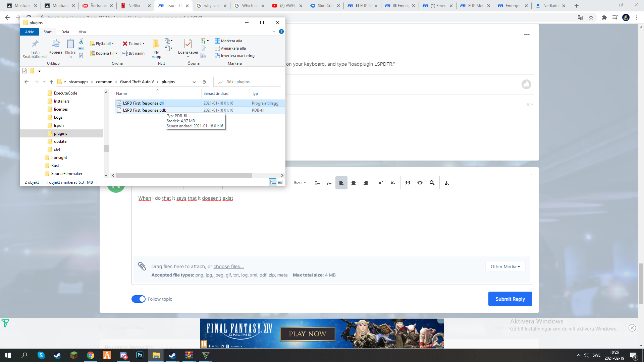Click Invertera markering option
This screenshot has width=644, height=362.
237,56
